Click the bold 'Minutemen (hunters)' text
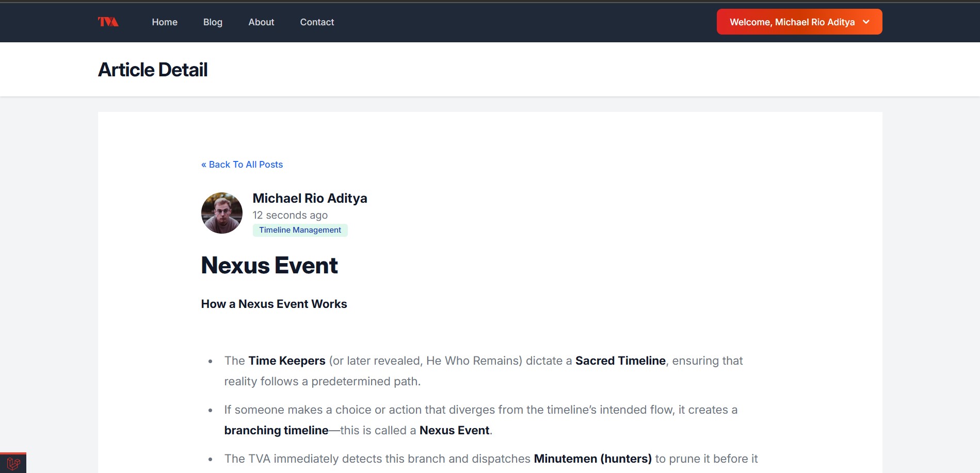This screenshot has height=473, width=980. pos(592,459)
